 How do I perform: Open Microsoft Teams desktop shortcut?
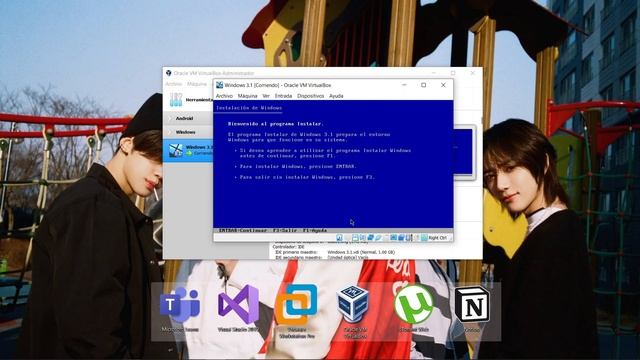tap(180, 309)
